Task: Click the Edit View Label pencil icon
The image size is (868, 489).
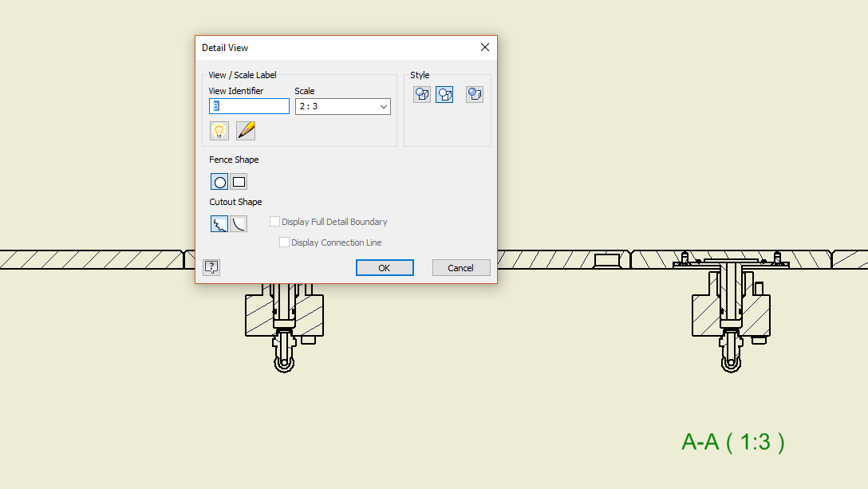Action: click(x=245, y=130)
